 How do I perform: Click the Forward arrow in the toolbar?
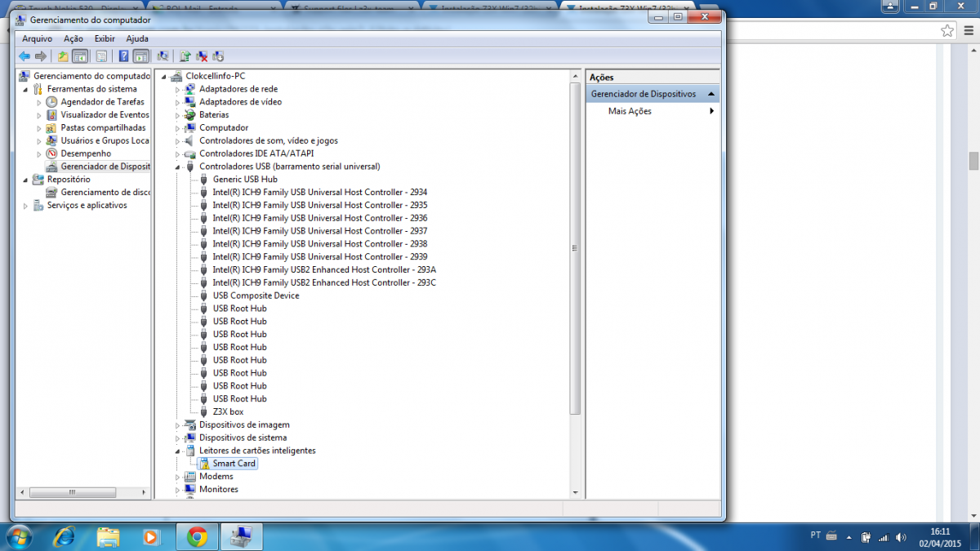40,56
